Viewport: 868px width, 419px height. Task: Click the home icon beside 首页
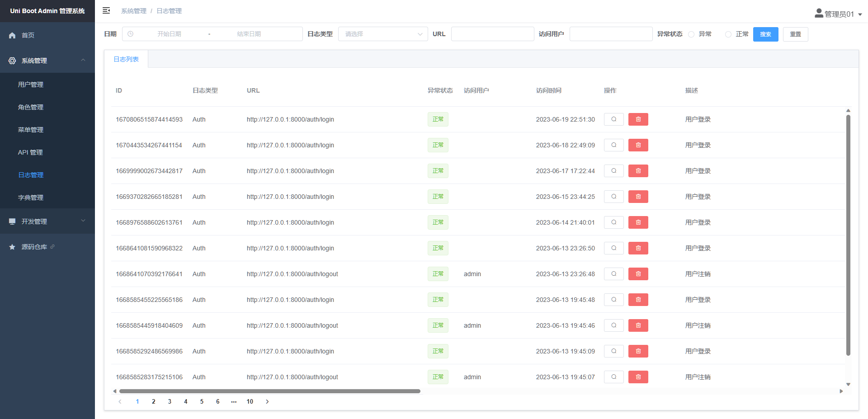pos(12,35)
